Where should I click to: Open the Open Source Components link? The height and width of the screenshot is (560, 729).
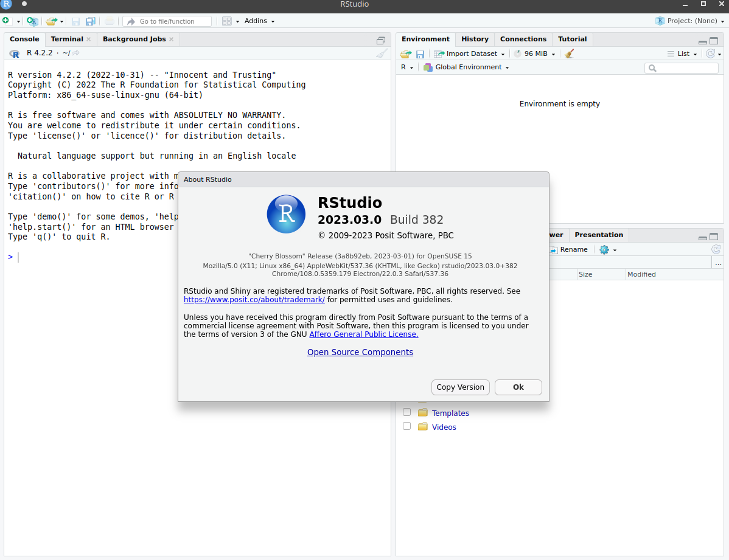click(360, 352)
